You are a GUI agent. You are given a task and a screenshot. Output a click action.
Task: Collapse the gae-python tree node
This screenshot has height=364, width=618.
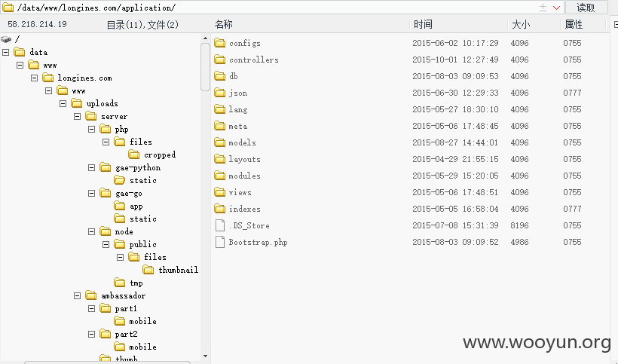(92, 168)
